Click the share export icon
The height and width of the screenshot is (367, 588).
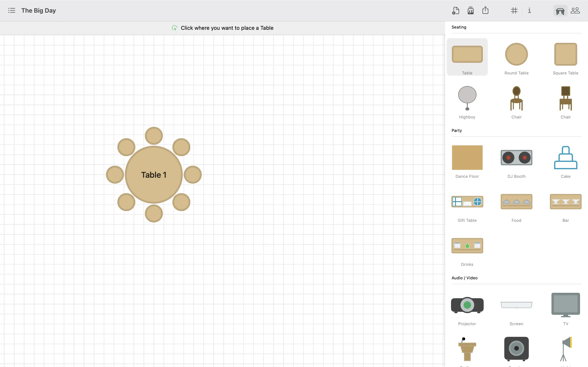point(485,10)
